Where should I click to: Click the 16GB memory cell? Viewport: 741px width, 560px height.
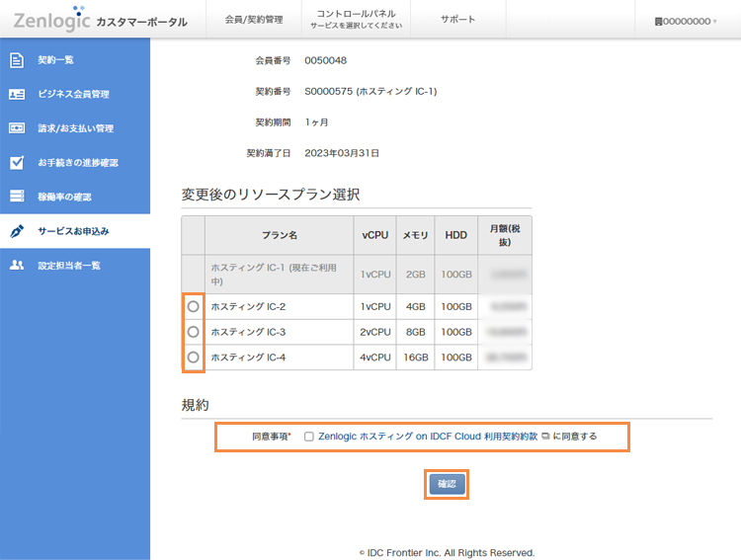pos(415,358)
